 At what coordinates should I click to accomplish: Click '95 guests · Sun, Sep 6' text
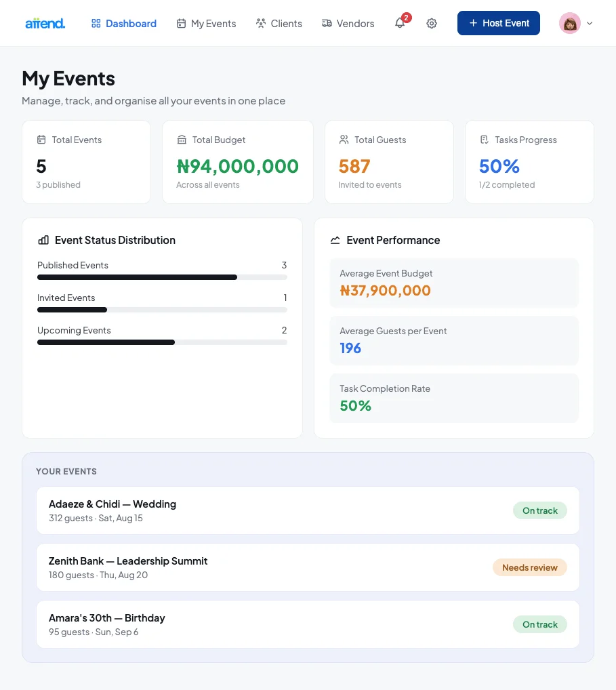point(94,632)
